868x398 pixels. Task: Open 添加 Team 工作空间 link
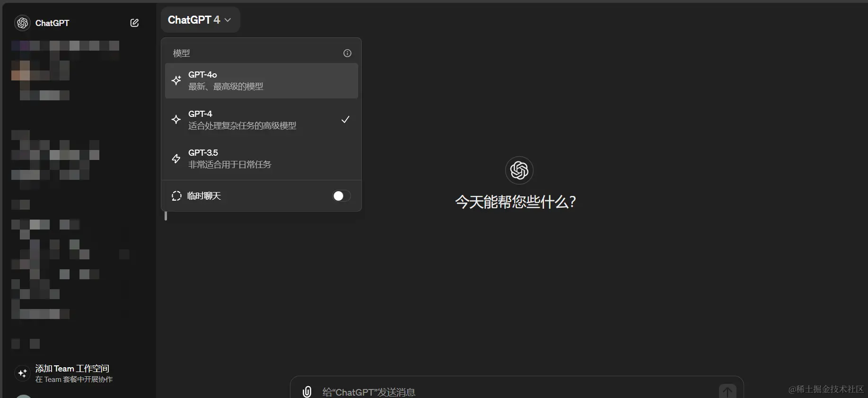(72, 369)
